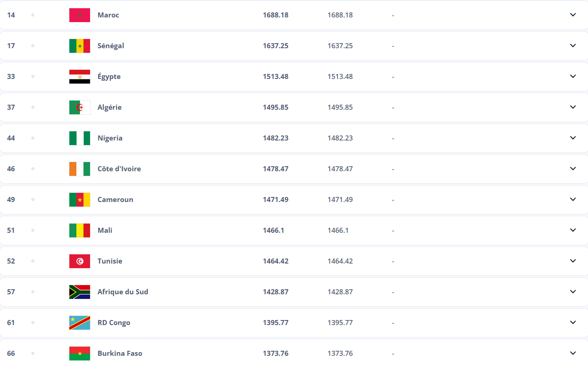The image size is (588, 365).
Task: Open the Sénégal team name link
Action: click(x=111, y=46)
